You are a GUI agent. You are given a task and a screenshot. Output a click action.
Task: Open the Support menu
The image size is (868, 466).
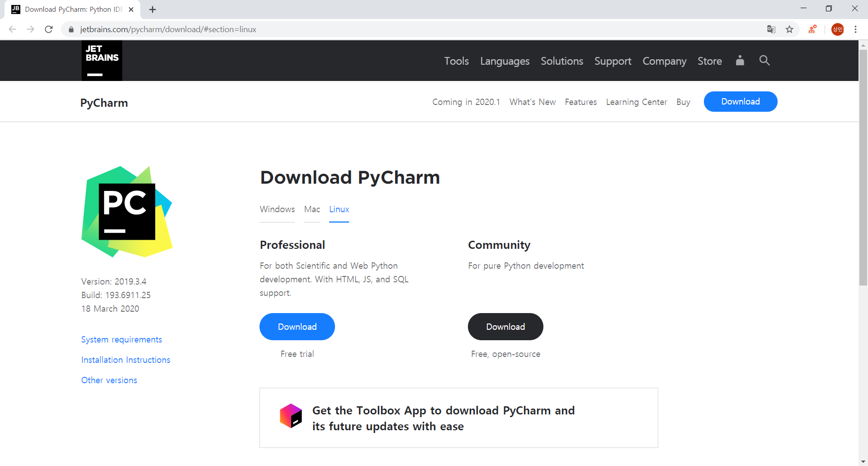coord(613,61)
